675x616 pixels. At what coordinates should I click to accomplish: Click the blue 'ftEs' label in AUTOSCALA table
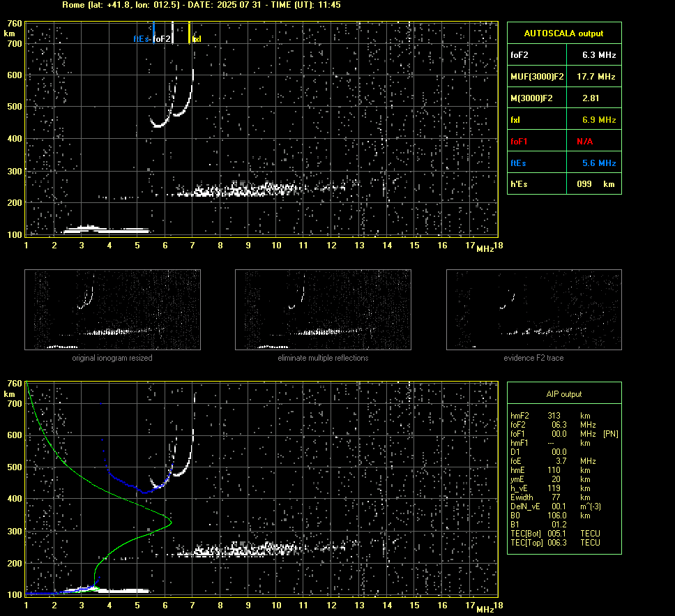tap(518, 163)
